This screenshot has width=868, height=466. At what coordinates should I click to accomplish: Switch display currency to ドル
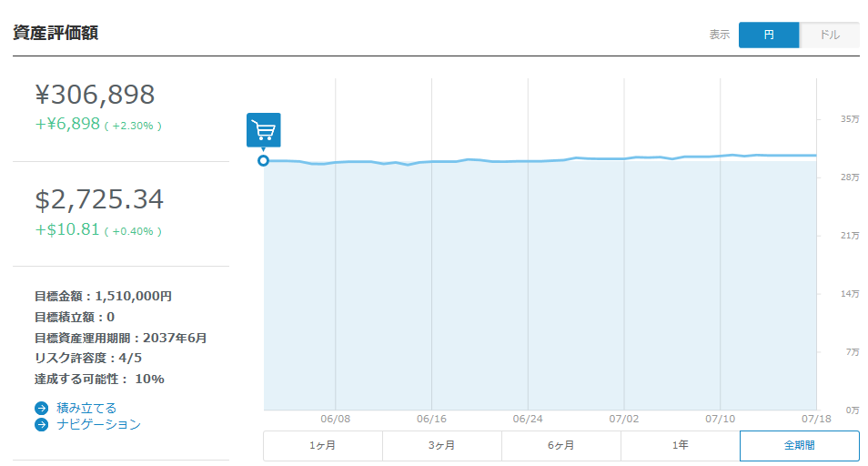point(829,35)
